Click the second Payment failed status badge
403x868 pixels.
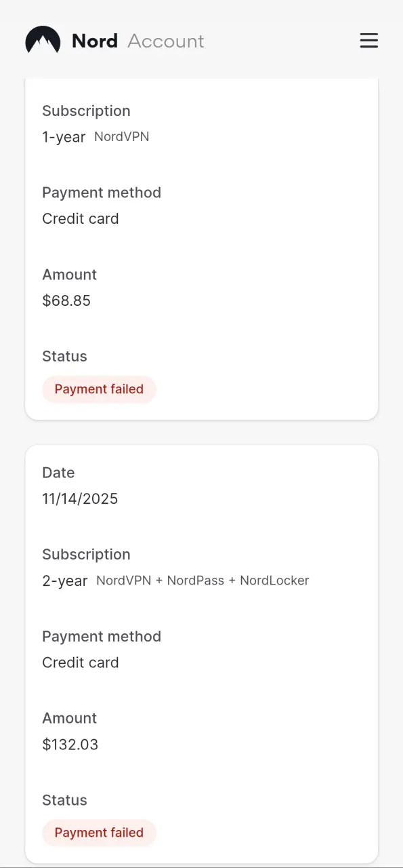click(99, 833)
